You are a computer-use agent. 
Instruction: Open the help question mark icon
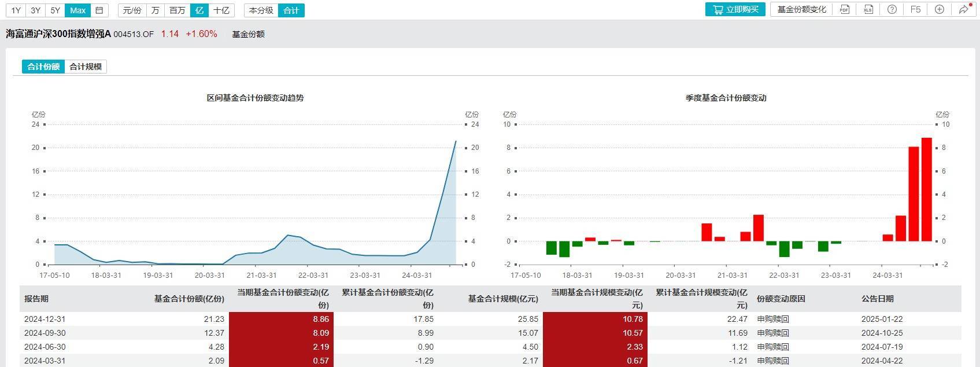(892, 10)
